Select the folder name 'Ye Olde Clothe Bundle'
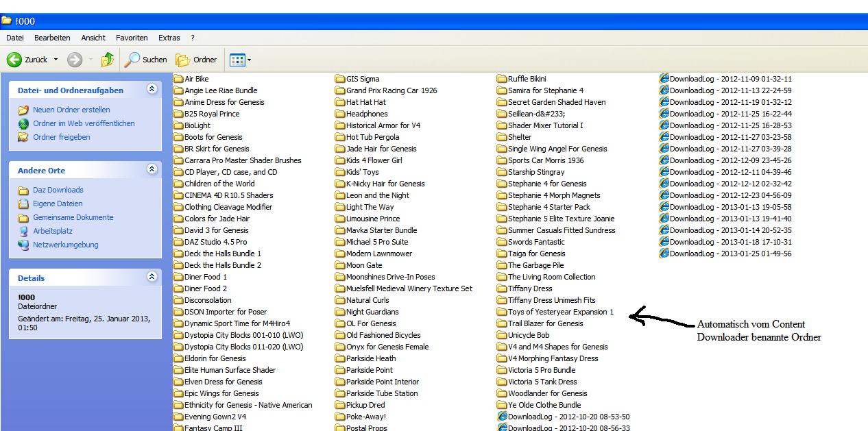Screen dimensions: 868x431 pyautogui.click(x=544, y=405)
